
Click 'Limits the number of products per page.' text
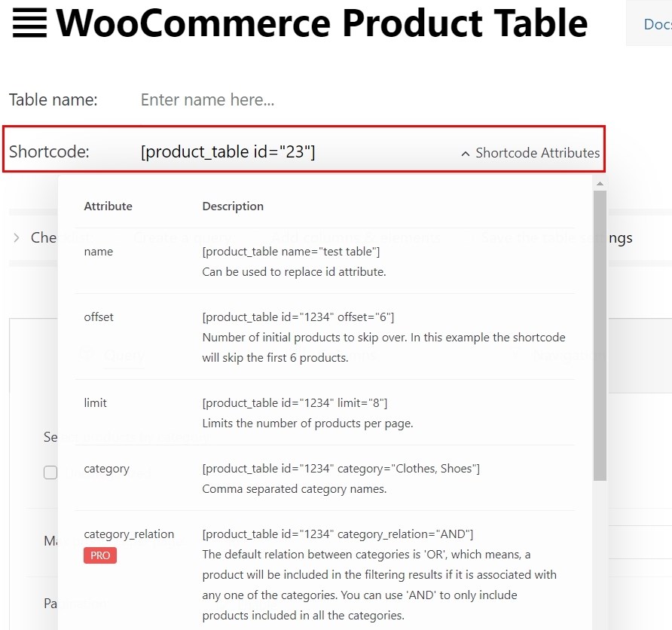click(307, 424)
